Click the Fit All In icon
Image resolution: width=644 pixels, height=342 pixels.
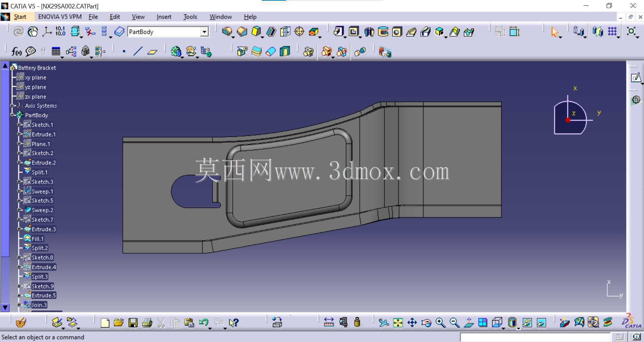(x=398, y=322)
